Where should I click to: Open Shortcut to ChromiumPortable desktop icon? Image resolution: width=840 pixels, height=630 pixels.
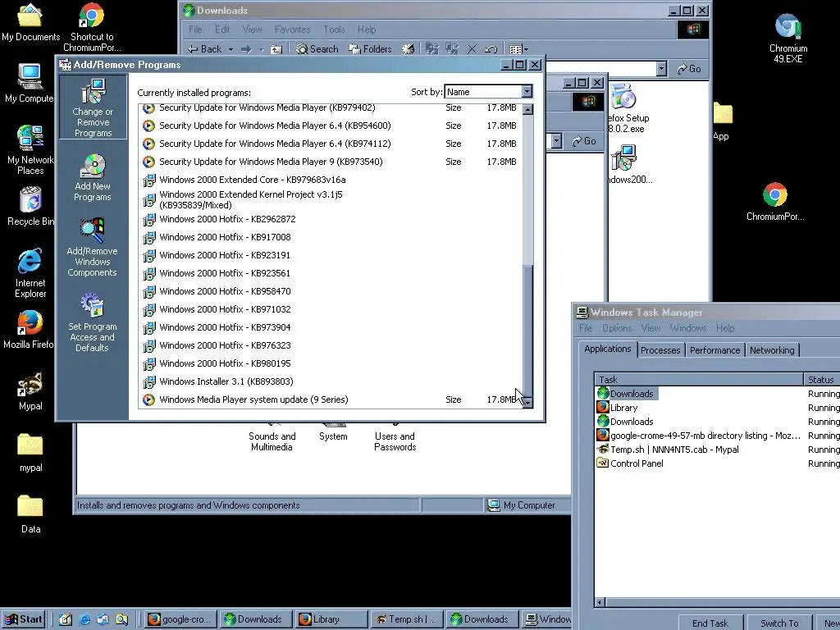(92, 28)
